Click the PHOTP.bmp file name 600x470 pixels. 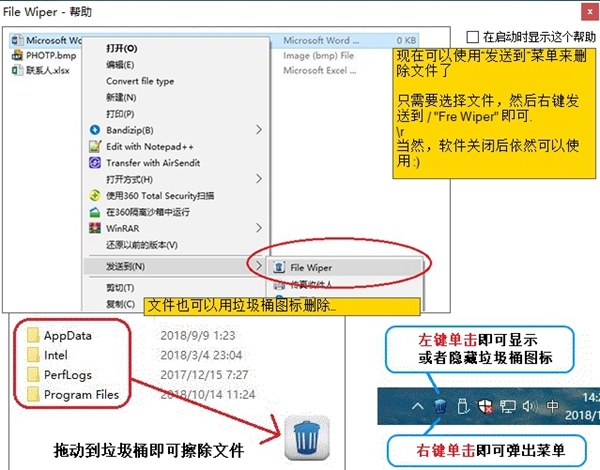[51, 55]
